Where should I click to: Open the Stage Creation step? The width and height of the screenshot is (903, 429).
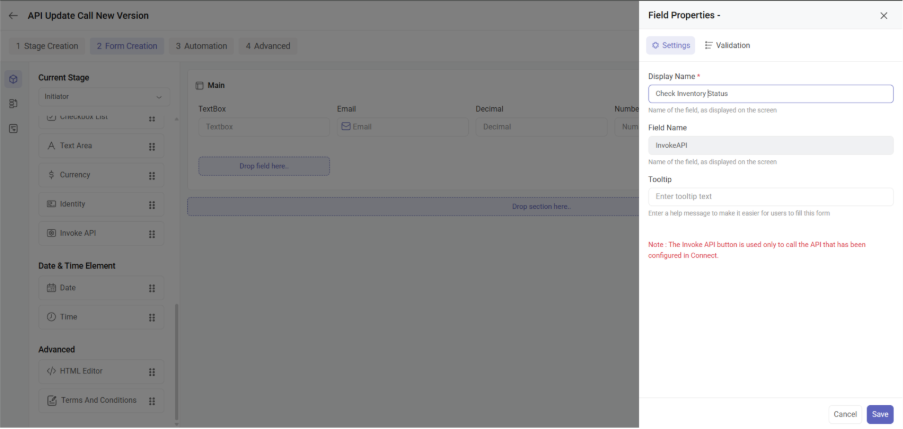click(x=47, y=46)
